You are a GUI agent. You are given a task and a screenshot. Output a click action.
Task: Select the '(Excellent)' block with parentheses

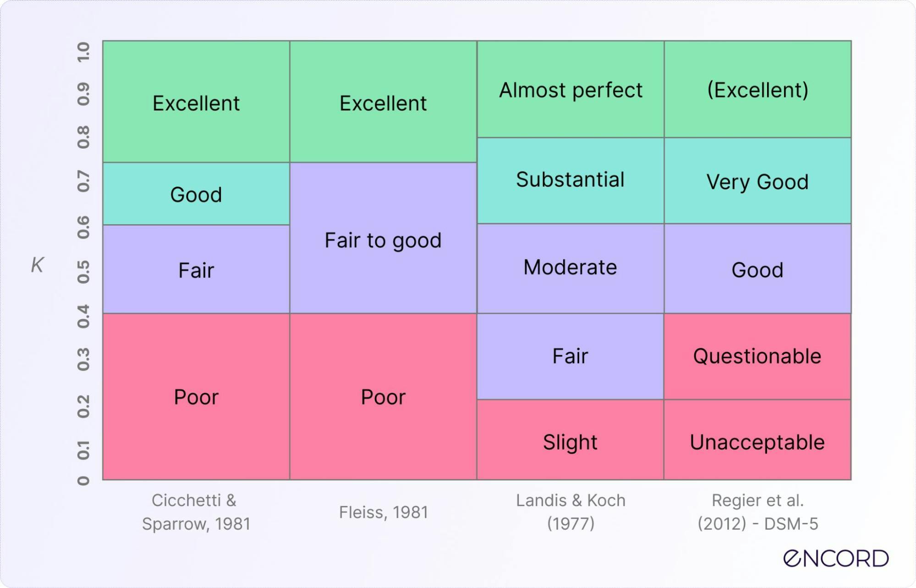(x=757, y=90)
